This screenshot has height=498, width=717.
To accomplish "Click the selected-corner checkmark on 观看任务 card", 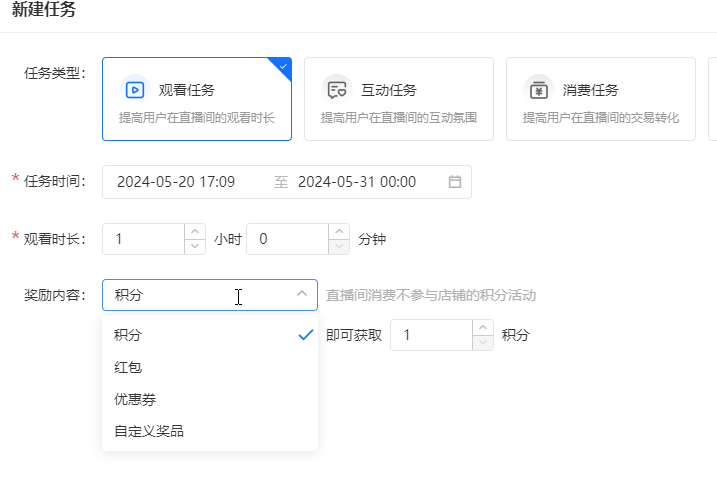I will [x=284, y=66].
